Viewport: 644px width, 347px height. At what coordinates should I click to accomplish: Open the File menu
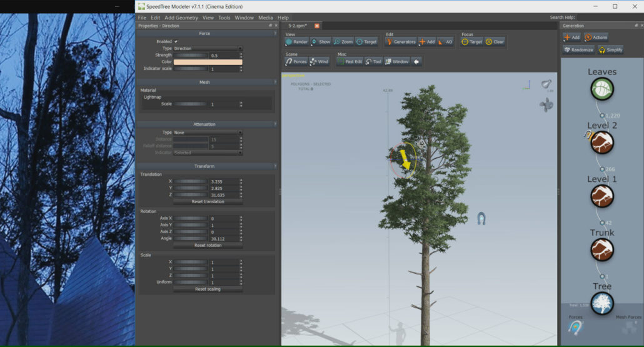point(142,18)
